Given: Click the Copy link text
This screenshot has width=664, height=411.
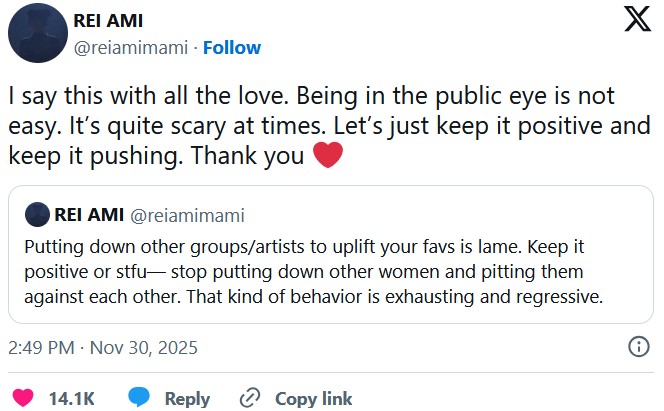Looking at the screenshot, I should pyautogui.click(x=313, y=398).
